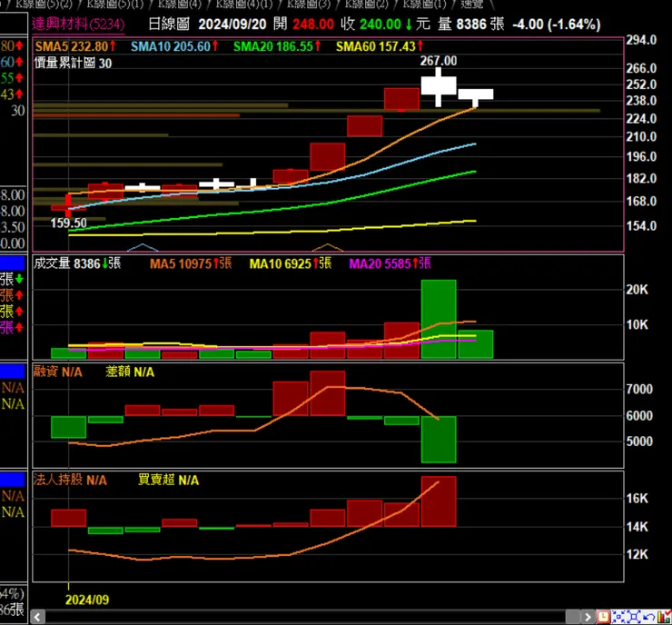Click the 2024/09 date marker on timeline
This screenshot has height=625, width=672.
tap(87, 600)
